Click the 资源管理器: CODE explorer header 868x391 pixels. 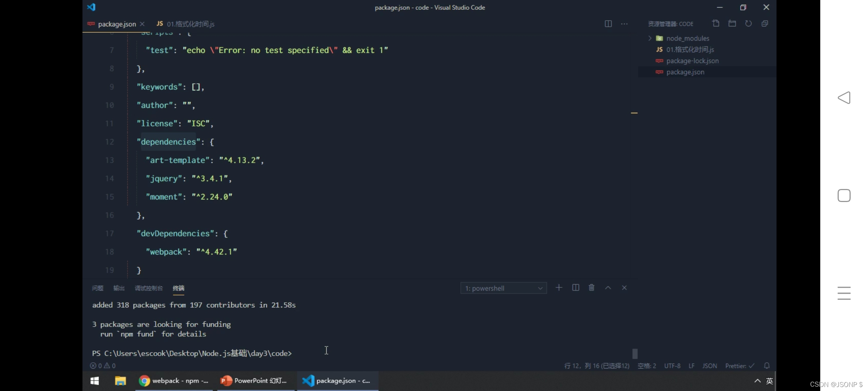pos(671,24)
